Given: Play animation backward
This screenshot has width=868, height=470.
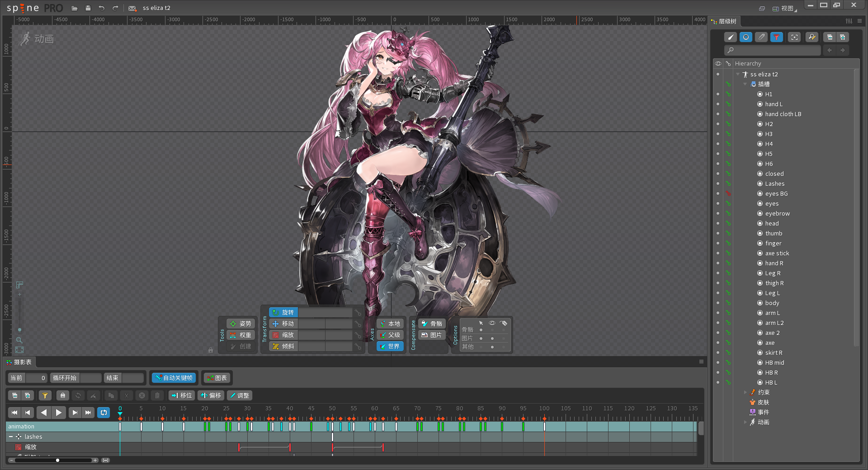Looking at the screenshot, I should click(43, 412).
